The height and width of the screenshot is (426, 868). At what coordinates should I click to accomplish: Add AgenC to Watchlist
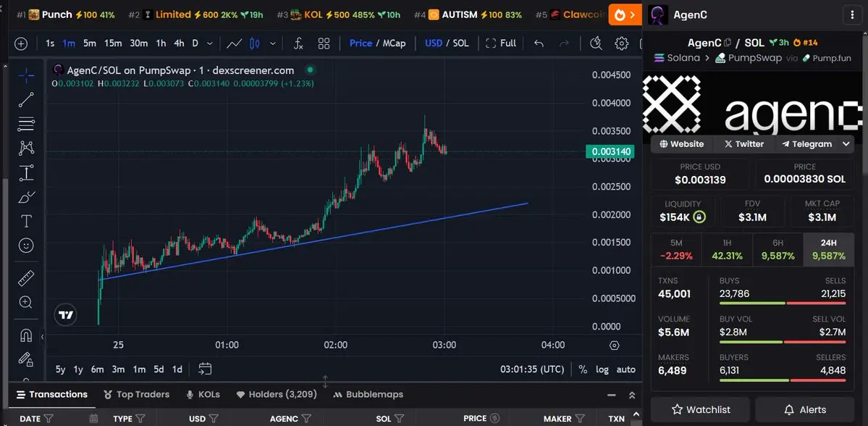pyautogui.click(x=700, y=410)
